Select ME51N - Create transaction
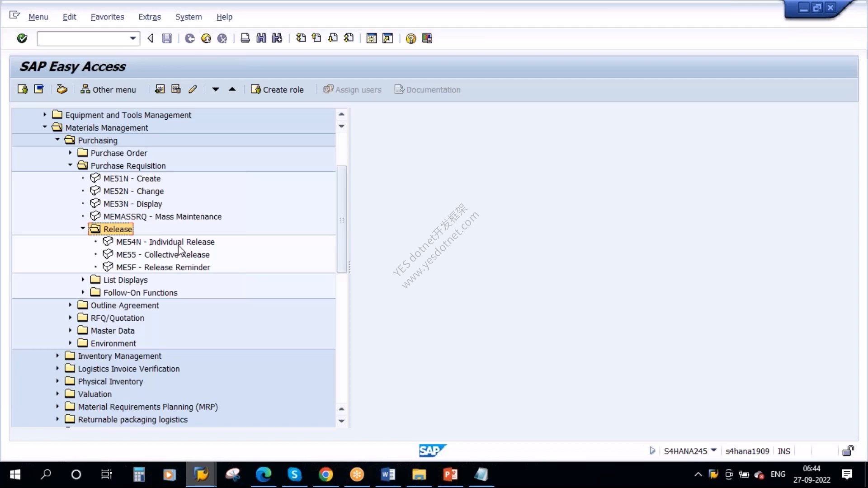 [x=132, y=178]
